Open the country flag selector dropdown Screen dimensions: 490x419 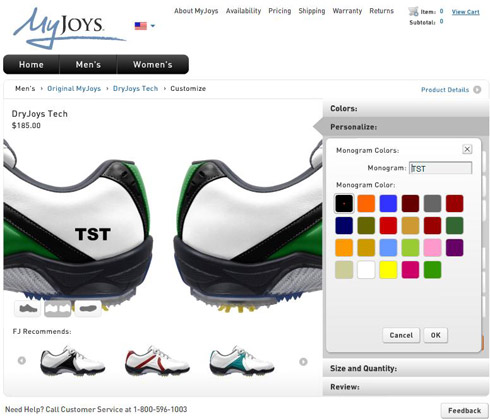[145, 26]
